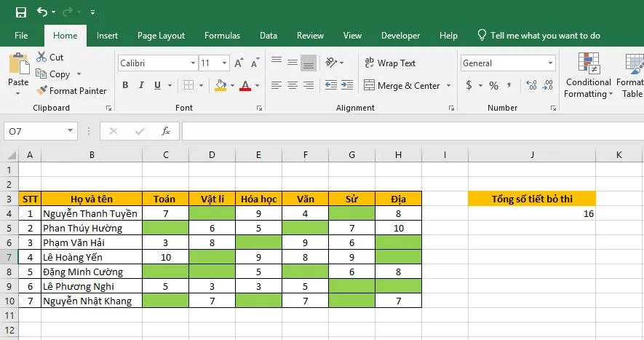This screenshot has width=644, height=340.
Task: Open the Underline style dropdown arrow
Action: [170, 85]
